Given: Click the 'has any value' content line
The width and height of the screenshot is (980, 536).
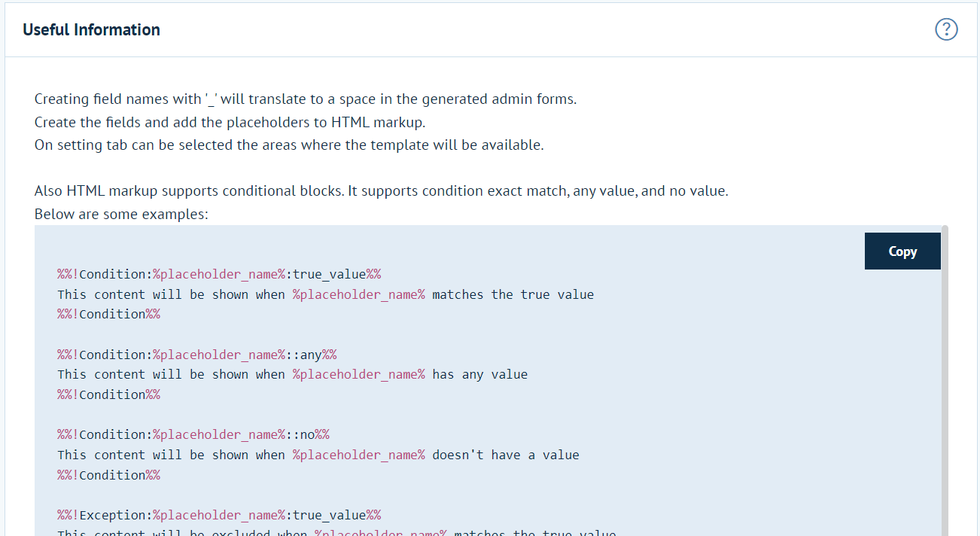Looking at the screenshot, I should (292, 374).
